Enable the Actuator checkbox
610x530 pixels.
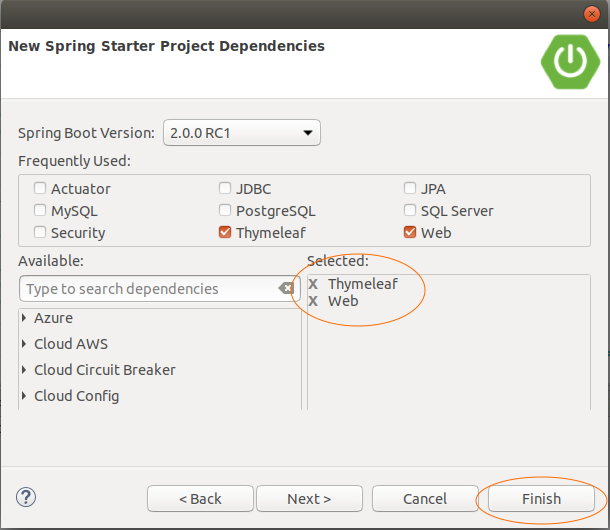[40, 188]
